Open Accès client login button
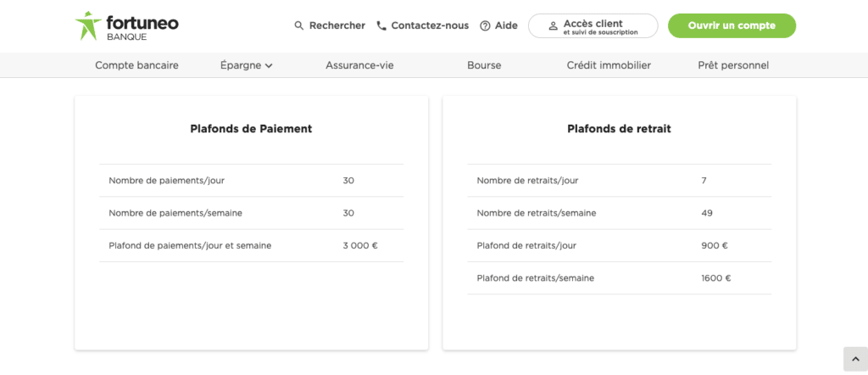The width and height of the screenshot is (868, 375). tap(593, 25)
